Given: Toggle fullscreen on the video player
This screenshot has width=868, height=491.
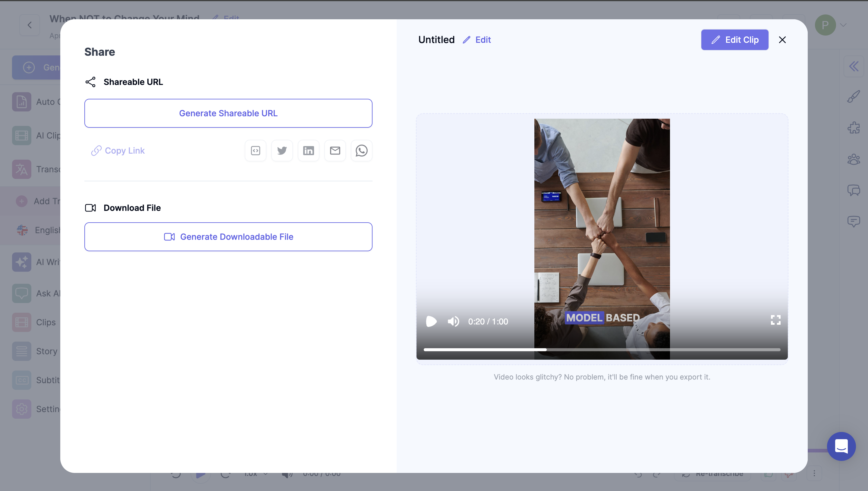Looking at the screenshot, I should 775,320.
